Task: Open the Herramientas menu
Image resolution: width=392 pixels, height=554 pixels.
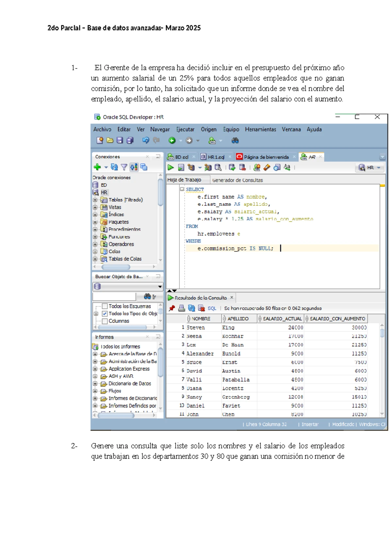Action: (x=260, y=129)
